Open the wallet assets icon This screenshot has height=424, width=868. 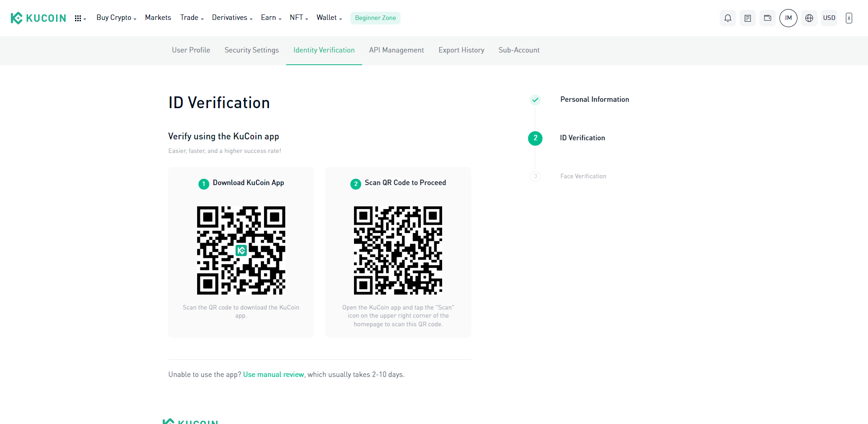[768, 18]
